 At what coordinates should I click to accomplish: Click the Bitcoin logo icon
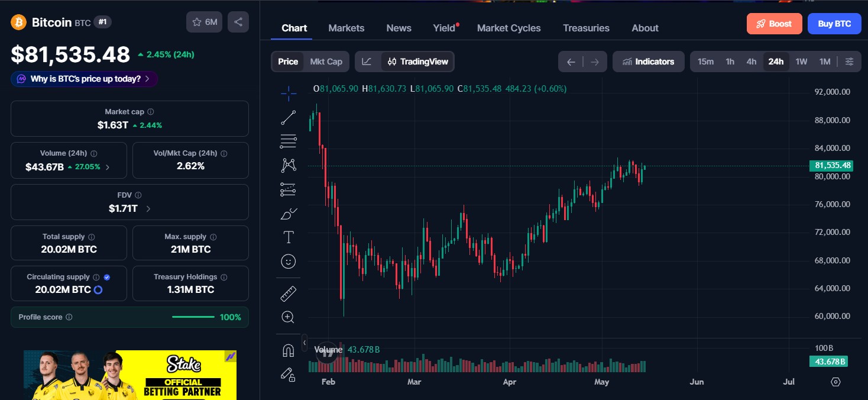click(18, 22)
